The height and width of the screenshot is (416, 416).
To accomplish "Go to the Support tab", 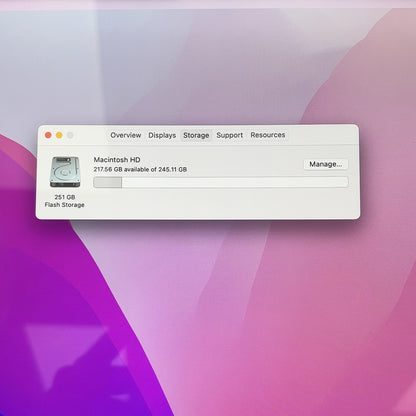I will pyautogui.click(x=230, y=135).
